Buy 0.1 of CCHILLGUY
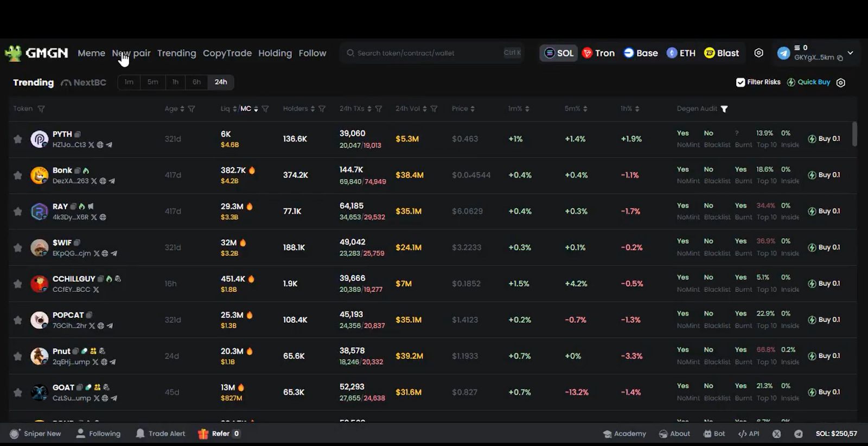868x446 pixels. coord(824,284)
